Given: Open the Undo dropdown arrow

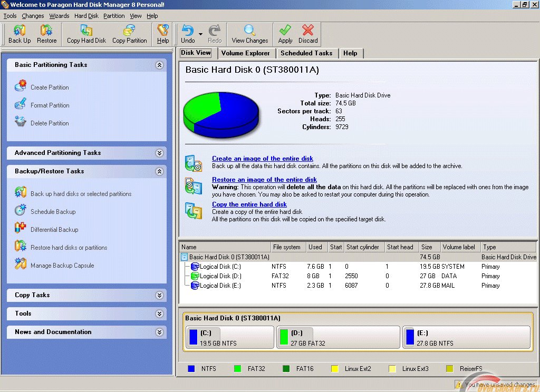Looking at the screenshot, I should tap(201, 35).
